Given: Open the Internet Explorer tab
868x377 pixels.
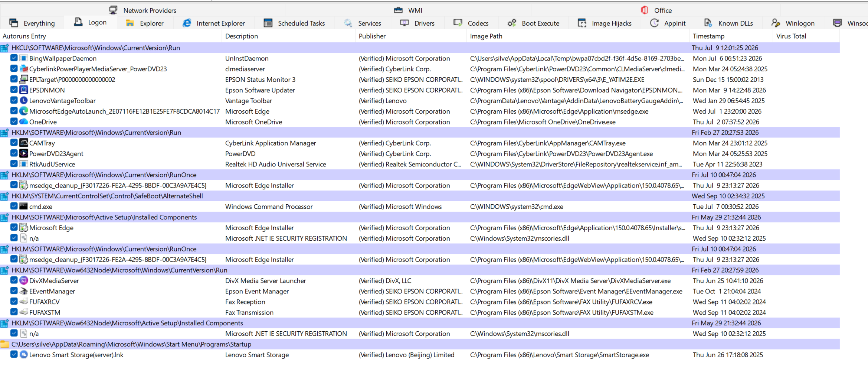Looking at the screenshot, I should pos(213,23).
